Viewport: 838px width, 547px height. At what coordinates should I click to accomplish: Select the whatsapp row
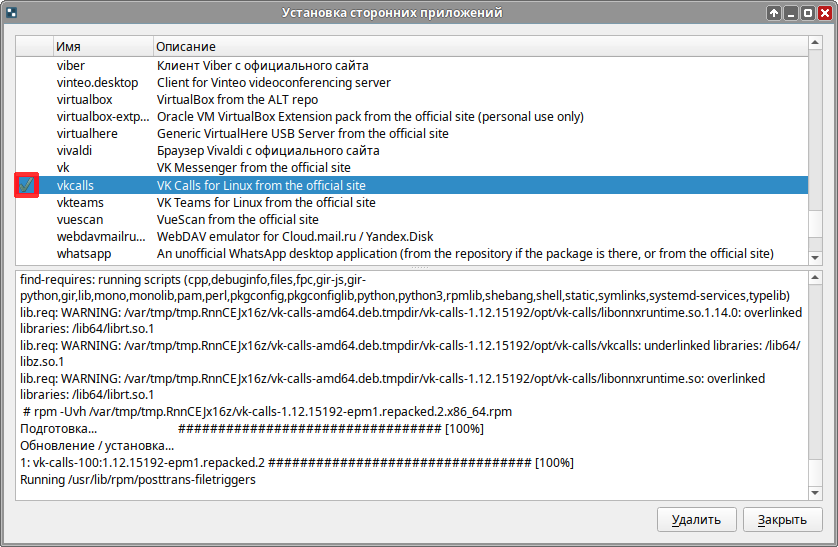pyautogui.click(x=412, y=254)
